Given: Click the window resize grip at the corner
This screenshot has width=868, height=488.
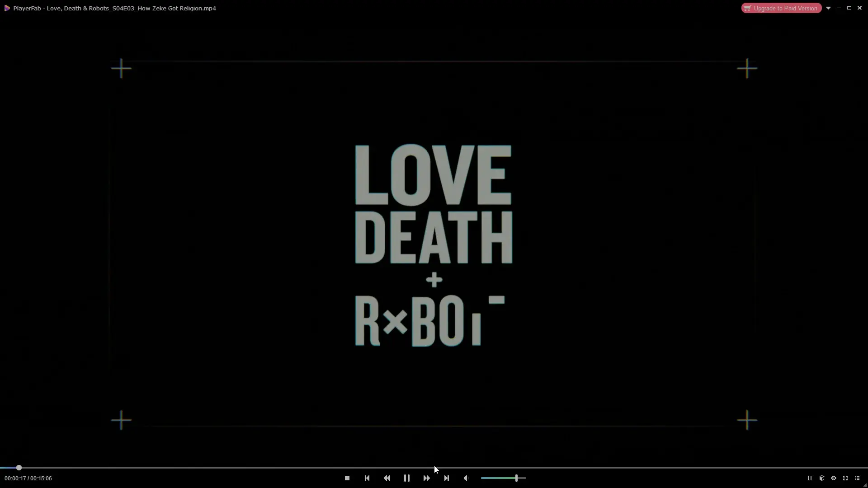Looking at the screenshot, I should pyautogui.click(x=865, y=485).
